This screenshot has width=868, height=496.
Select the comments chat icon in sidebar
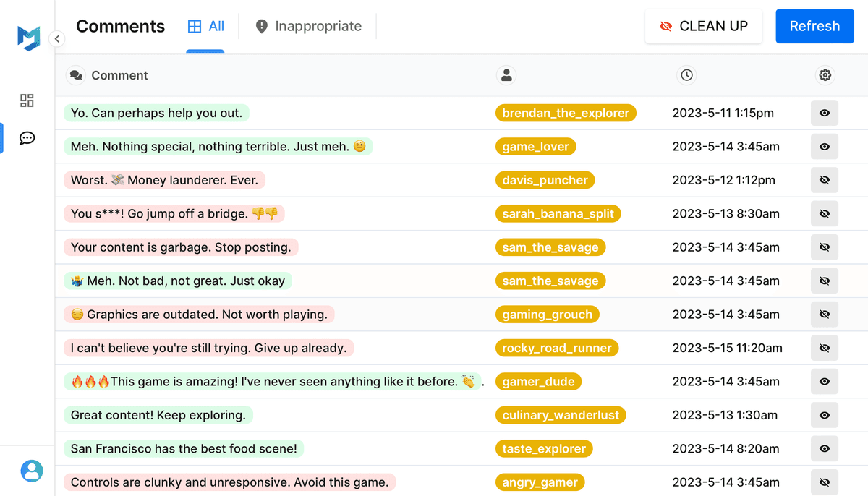tap(27, 138)
